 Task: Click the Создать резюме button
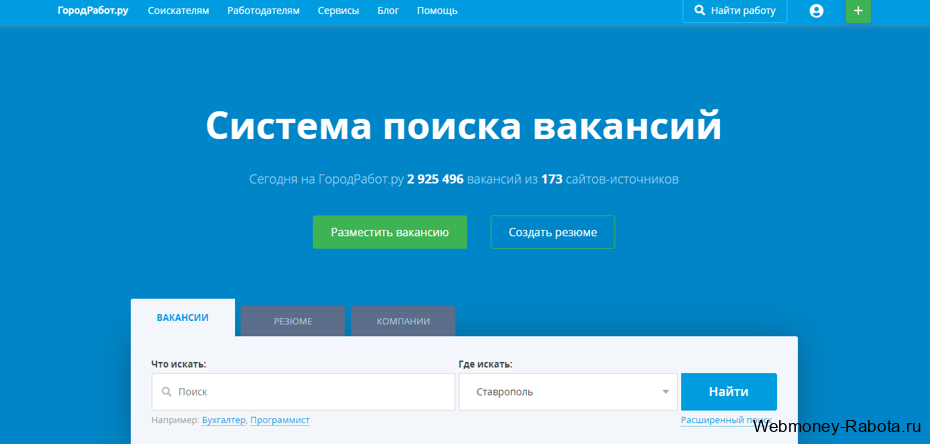pyautogui.click(x=553, y=232)
